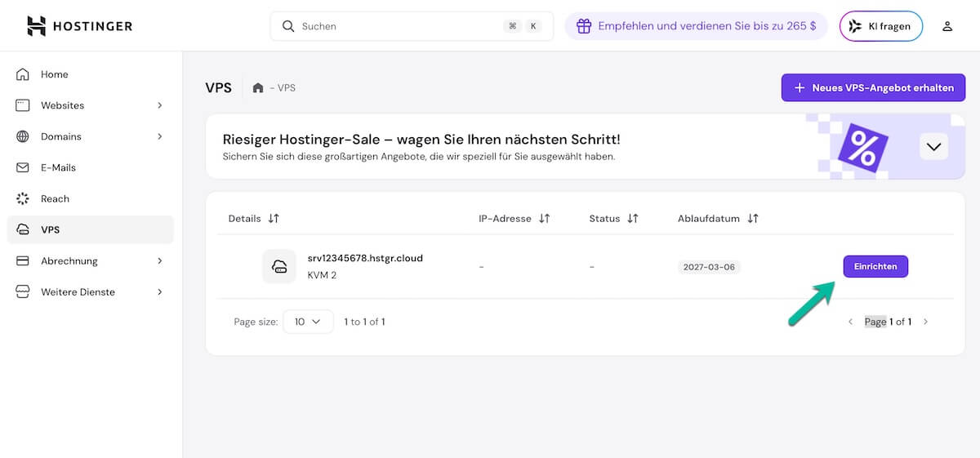
Task: Expand the Hostinger-Sale banner
Action: pos(933,147)
